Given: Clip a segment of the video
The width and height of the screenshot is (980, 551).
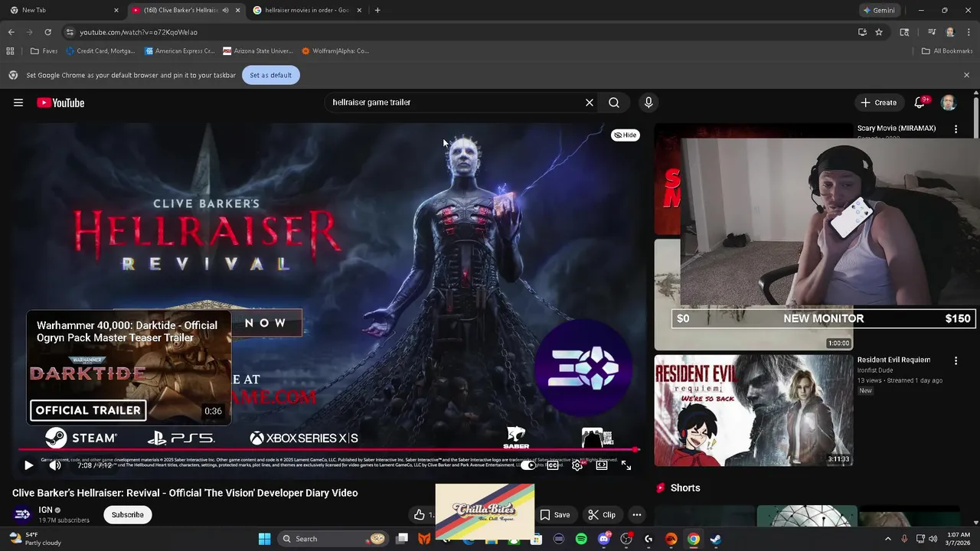Looking at the screenshot, I should pos(602,515).
